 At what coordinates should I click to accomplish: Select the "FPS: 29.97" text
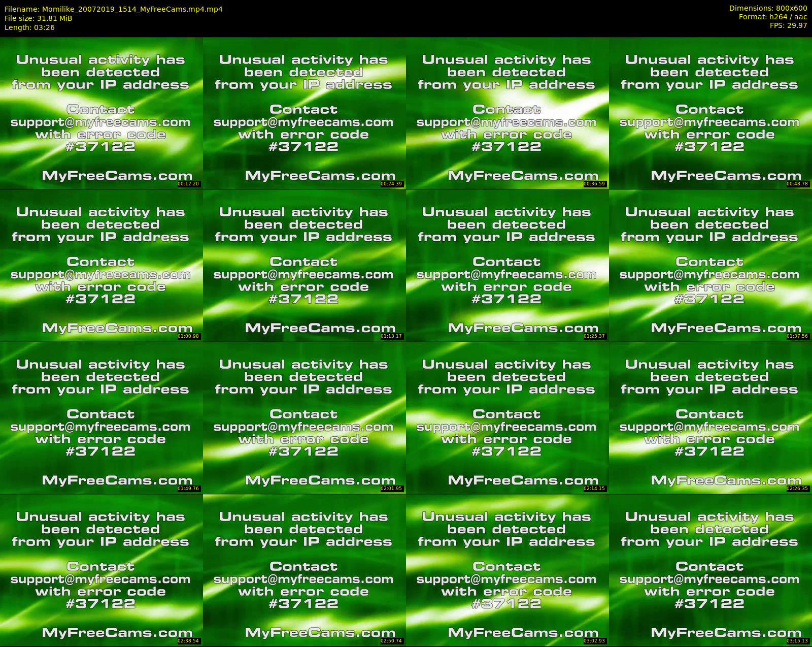(788, 25)
